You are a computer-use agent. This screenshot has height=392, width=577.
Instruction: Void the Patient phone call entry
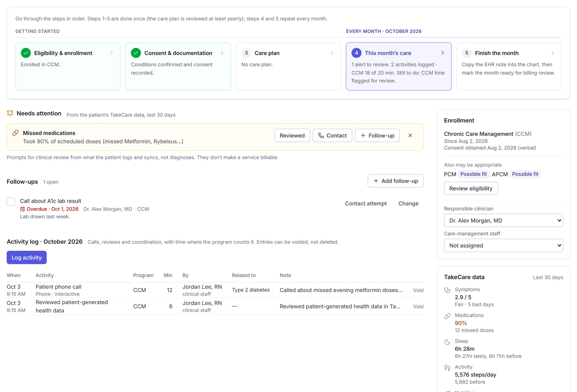[418, 290]
